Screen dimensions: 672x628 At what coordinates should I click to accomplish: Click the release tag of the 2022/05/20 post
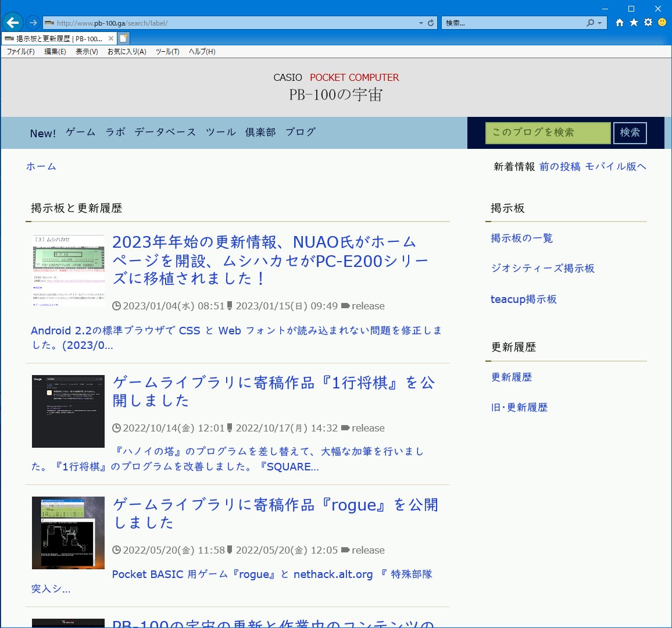(x=368, y=551)
